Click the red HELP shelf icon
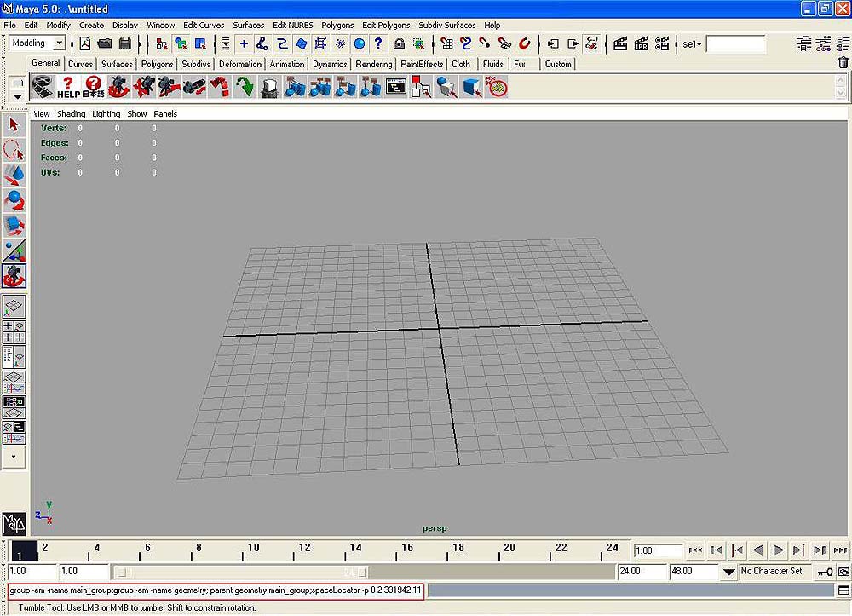 (x=68, y=86)
